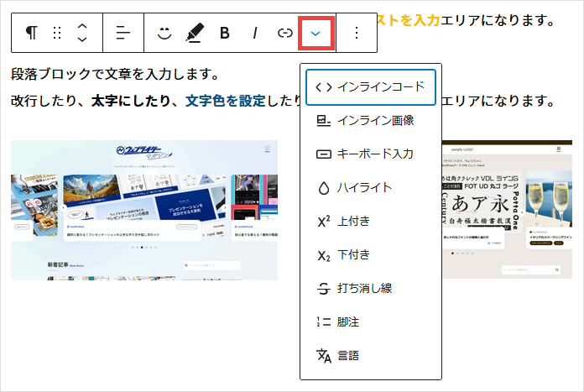This screenshot has width=584, height=392.
Task: Click the smiley face emoji icon
Action: [164, 33]
